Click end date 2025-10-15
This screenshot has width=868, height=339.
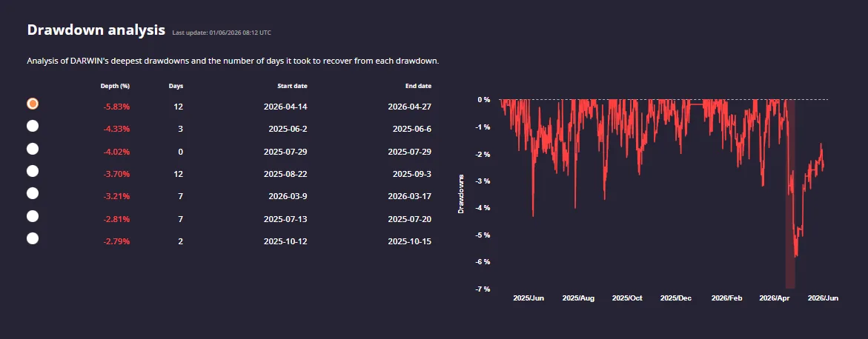tap(410, 242)
